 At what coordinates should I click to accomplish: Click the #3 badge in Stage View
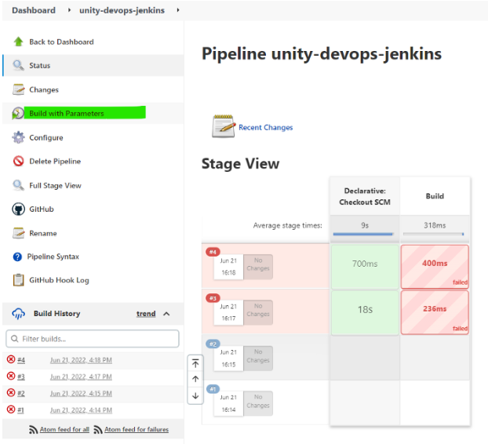coord(213,298)
